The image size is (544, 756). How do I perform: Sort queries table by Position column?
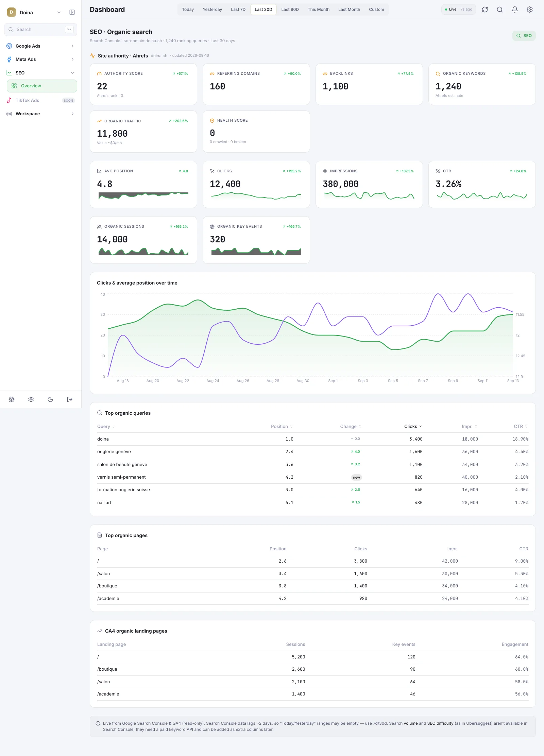click(x=282, y=427)
